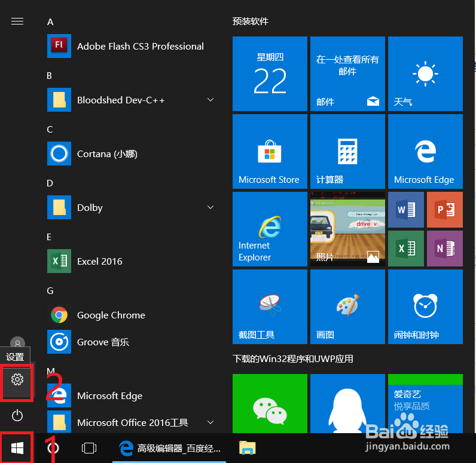
Task: Open the 照片 photos tile
Action: pyautogui.click(x=347, y=229)
